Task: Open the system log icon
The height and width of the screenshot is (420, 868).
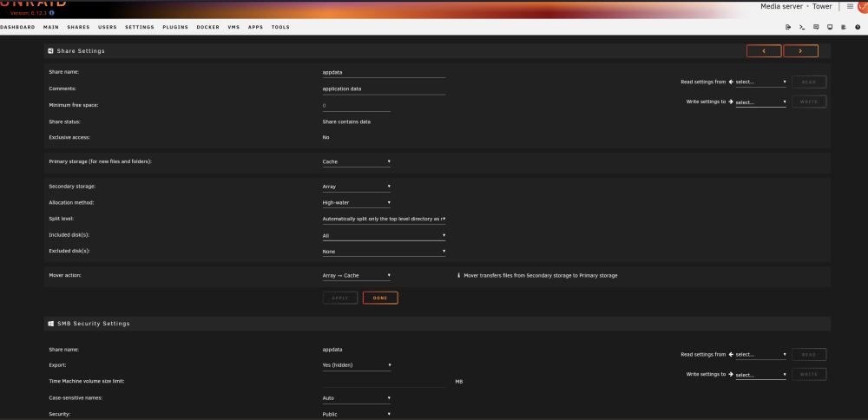Action: point(844,27)
